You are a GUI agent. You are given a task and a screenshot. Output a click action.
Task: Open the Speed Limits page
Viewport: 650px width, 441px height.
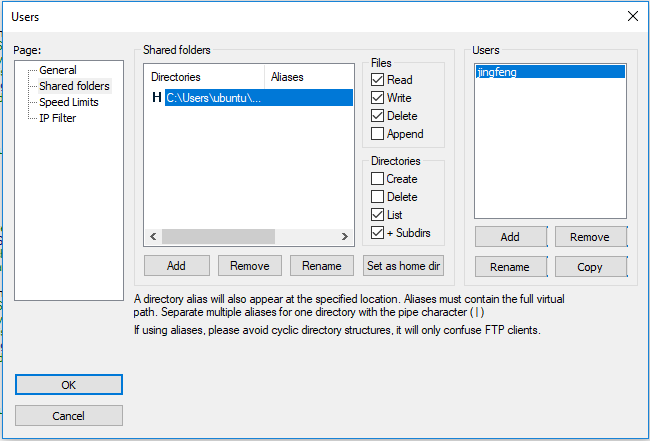(69, 102)
